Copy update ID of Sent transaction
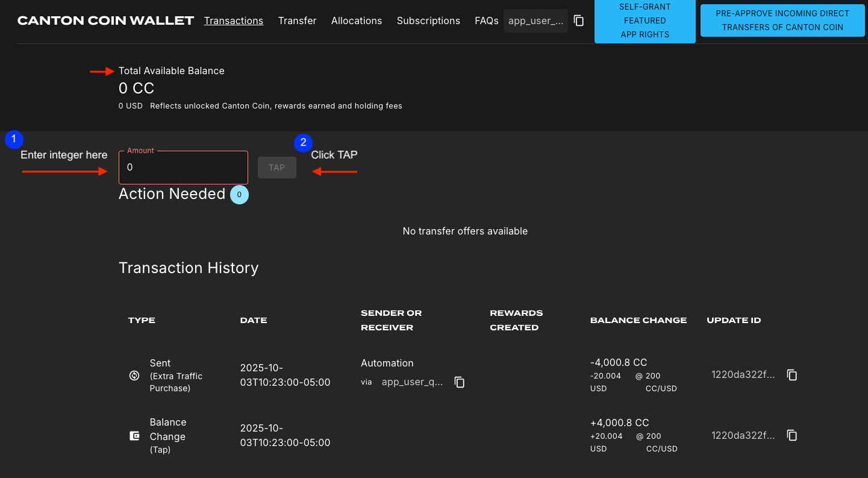 pos(792,375)
